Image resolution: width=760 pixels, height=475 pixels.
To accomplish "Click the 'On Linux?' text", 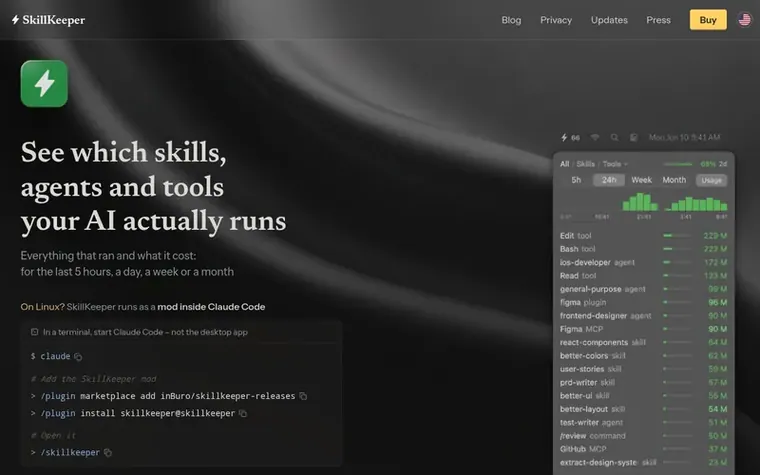I will [x=42, y=307].
